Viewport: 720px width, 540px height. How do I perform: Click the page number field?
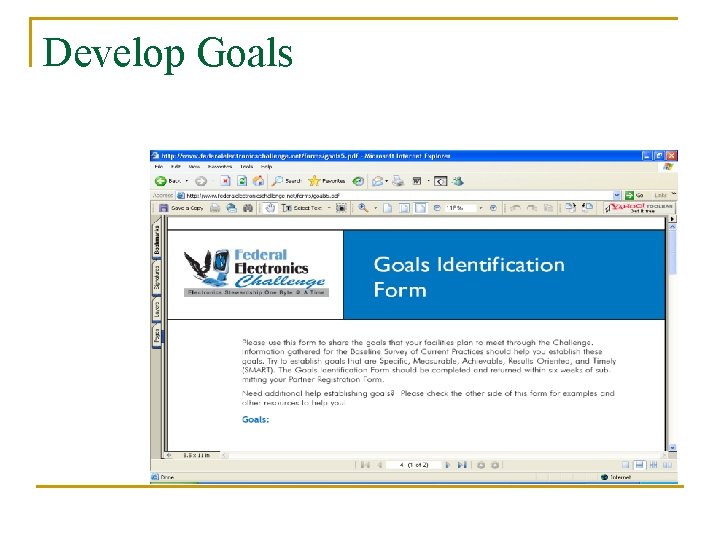point(413,465)
